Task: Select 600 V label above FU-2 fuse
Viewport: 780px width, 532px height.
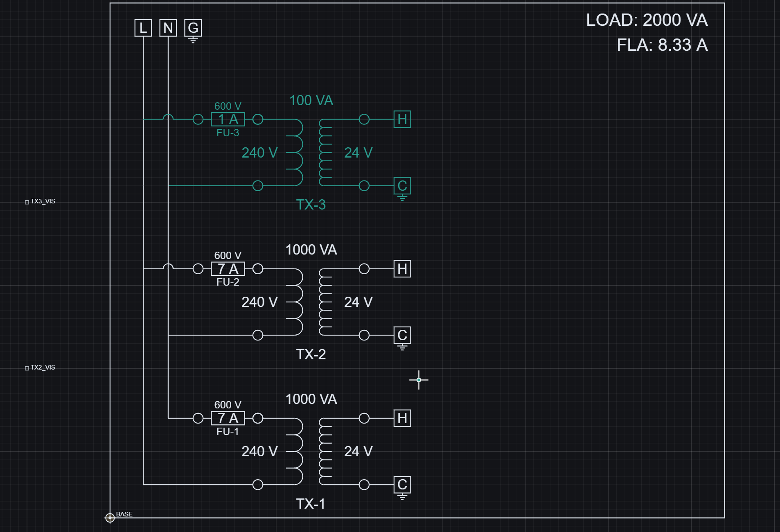Action: coord(228,256)
